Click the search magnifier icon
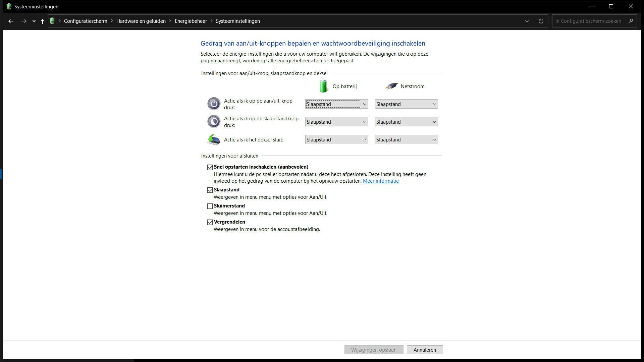Screen dimensions: 644x362 point(631,21)
